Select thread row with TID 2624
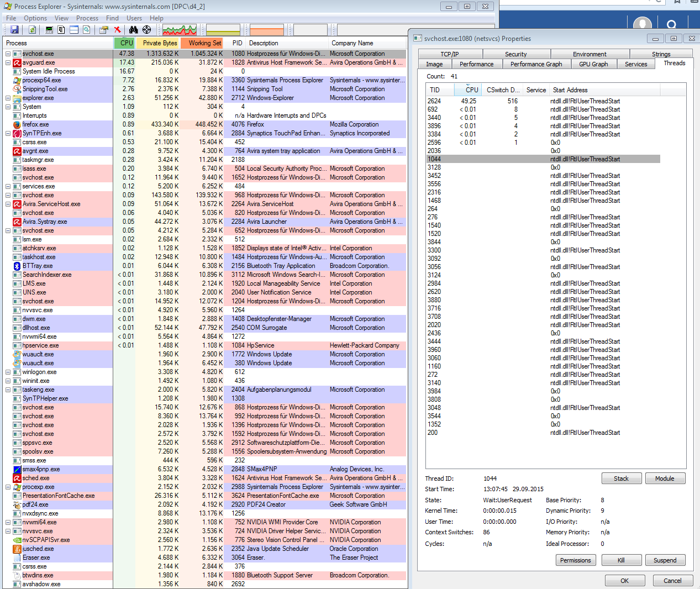 point(543,101)
